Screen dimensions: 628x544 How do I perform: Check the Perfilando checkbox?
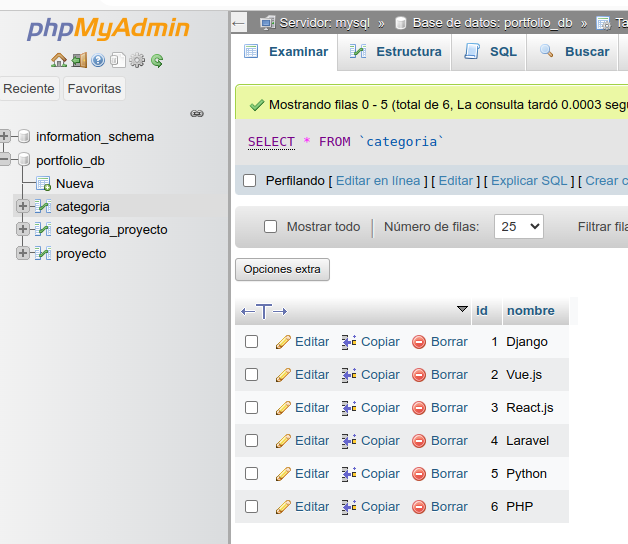[250, 181]
